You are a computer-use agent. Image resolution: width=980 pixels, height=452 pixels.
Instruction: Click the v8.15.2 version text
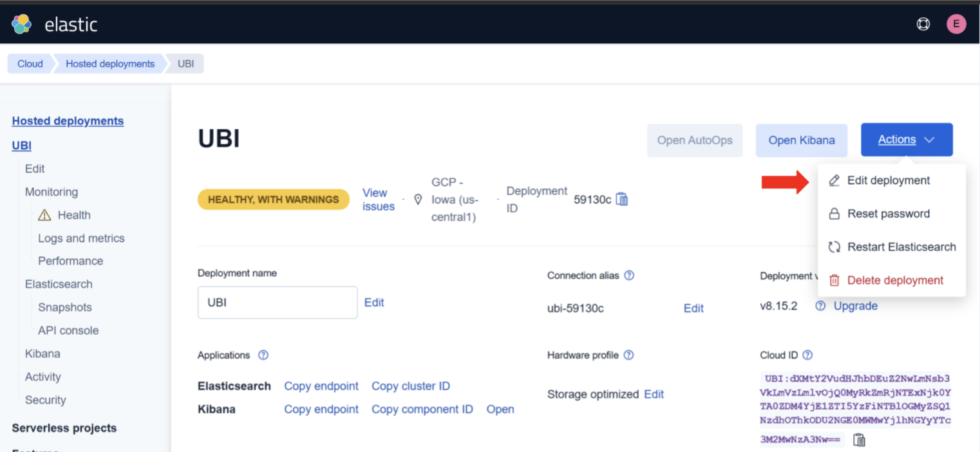click(778, 306)
